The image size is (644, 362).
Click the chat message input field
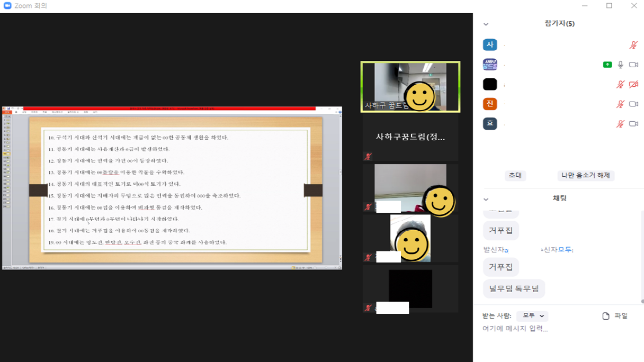556,329
